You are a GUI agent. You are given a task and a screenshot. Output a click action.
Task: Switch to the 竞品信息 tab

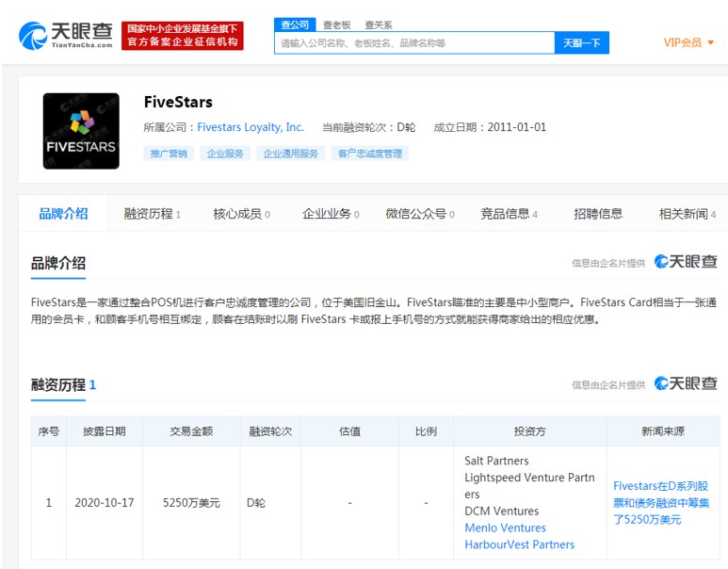509,214
